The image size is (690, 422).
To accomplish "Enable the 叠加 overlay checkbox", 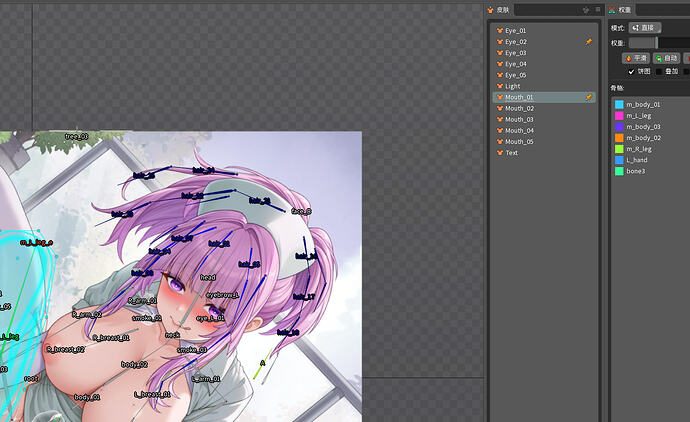I will click(x=659, y=71).
